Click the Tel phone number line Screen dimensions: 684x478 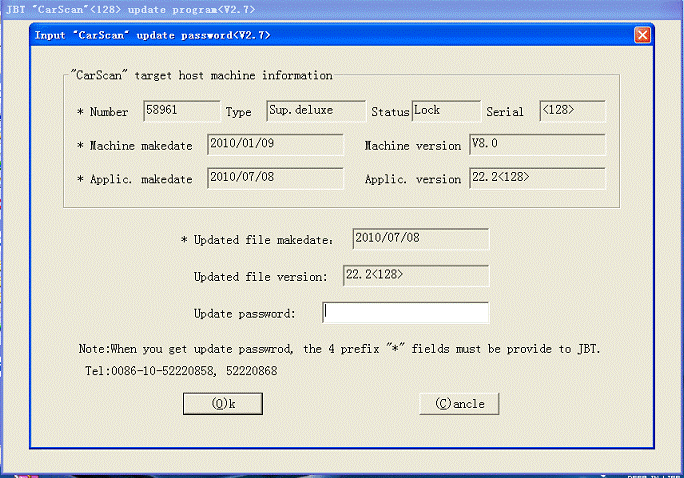(x=181, y=371)
